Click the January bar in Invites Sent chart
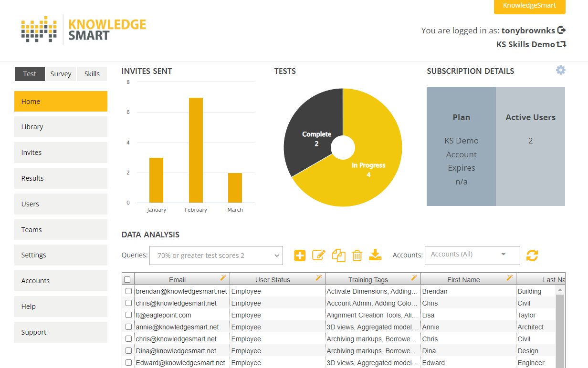Screen dimensions: 588x368 156,180
